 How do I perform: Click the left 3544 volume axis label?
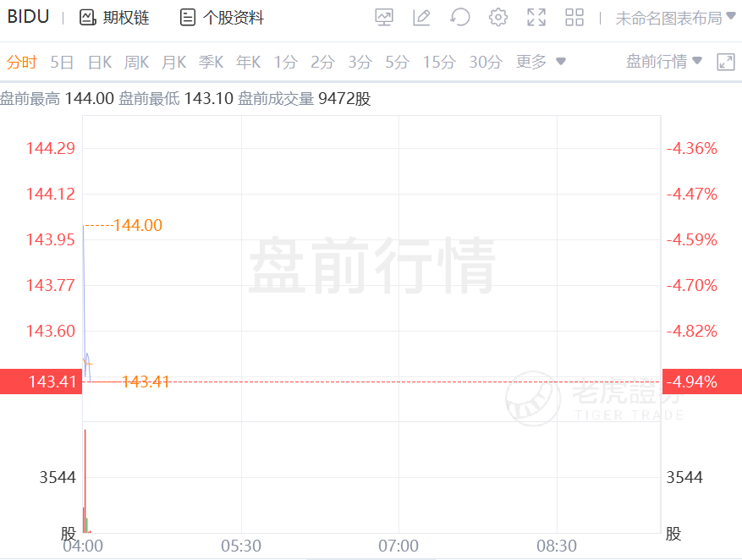[x=58, y=478]
